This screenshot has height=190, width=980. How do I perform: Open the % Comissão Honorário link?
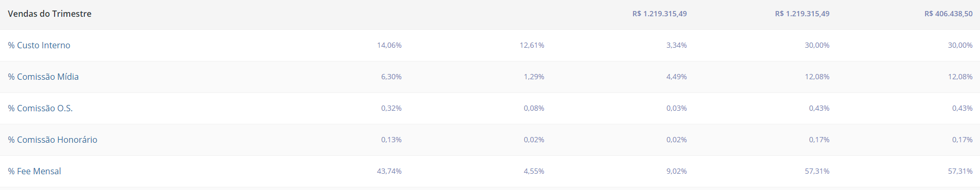[52, 140]
